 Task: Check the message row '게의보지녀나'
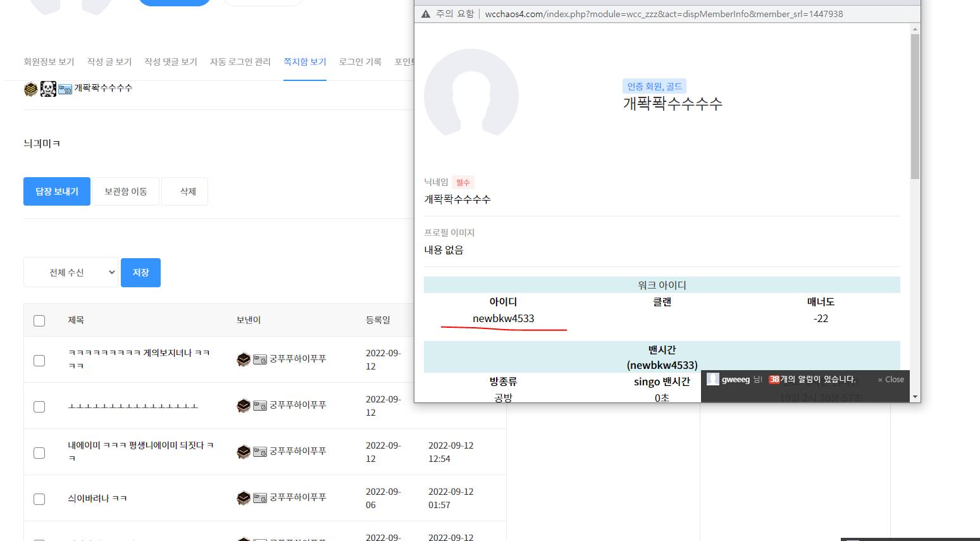(x=39, y=361)
